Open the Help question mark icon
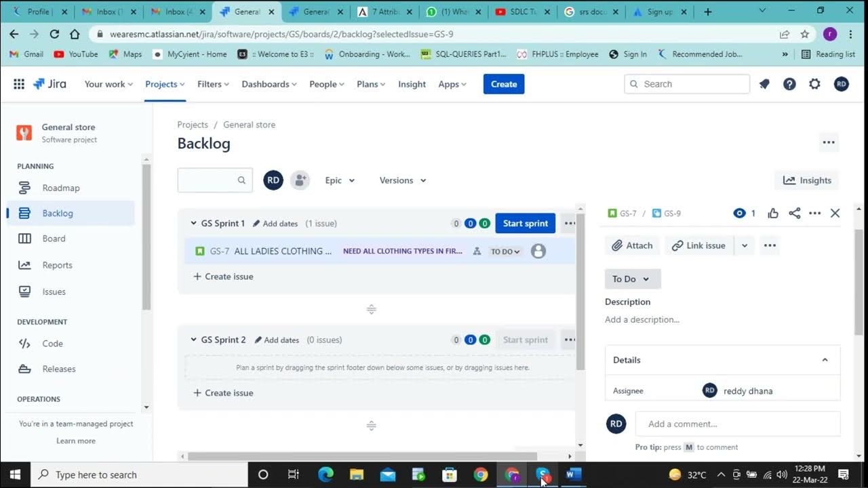 coord(789,84)
